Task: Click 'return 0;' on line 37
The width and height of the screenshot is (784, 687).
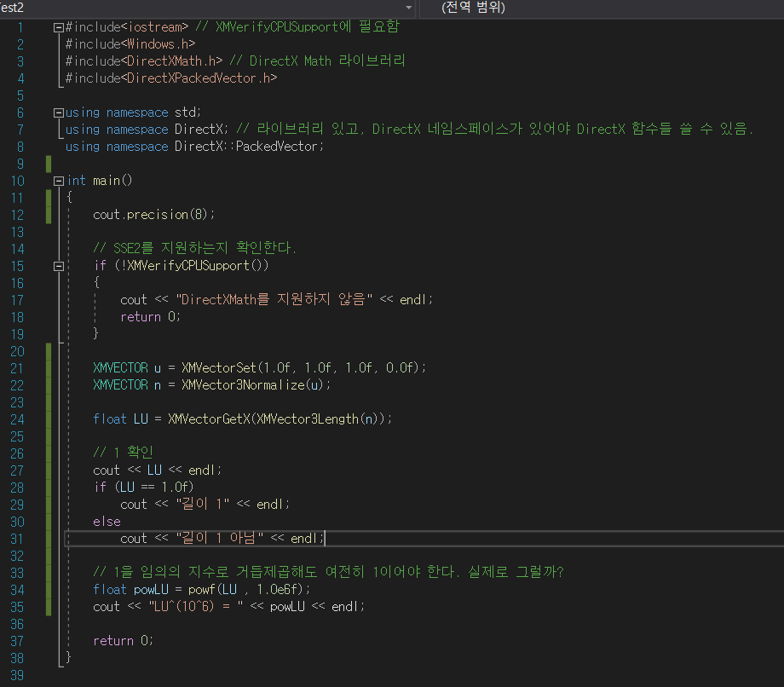Action: click(123, 641)
